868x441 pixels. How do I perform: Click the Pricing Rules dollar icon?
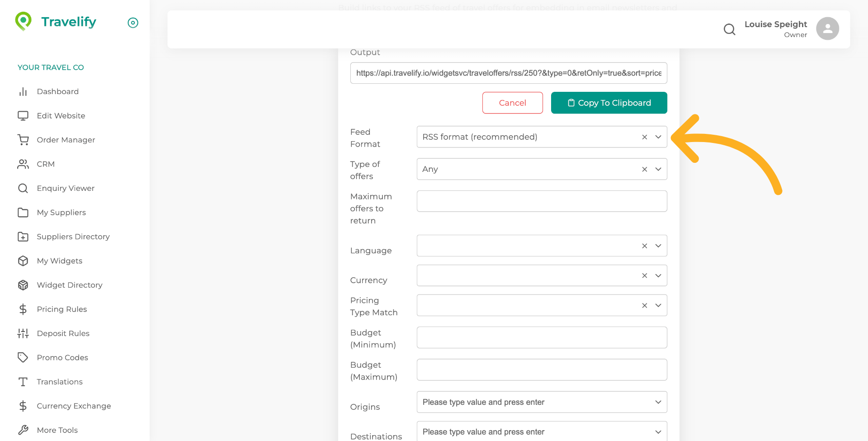pyautogui.click(x=23, y=309)
